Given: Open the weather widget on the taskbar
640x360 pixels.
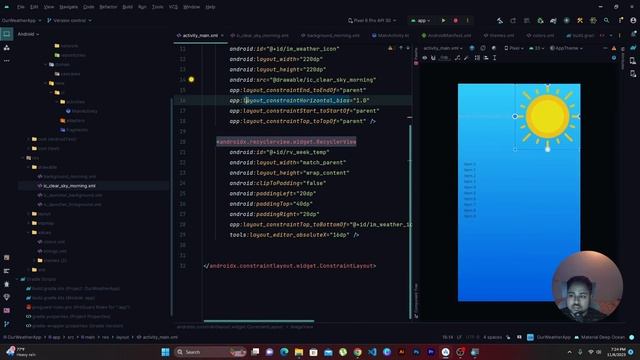Looking at the screenshot, I should (20, 352).
